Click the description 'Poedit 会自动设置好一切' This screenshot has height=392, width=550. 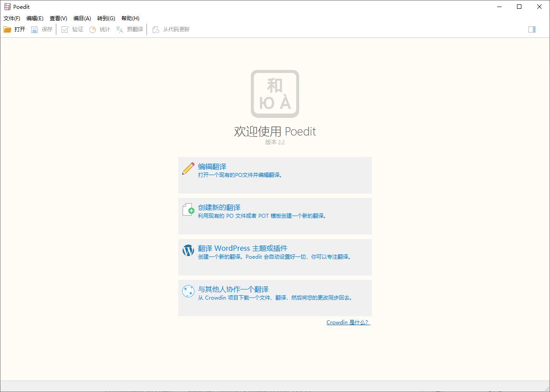click(x=275, y=257)
